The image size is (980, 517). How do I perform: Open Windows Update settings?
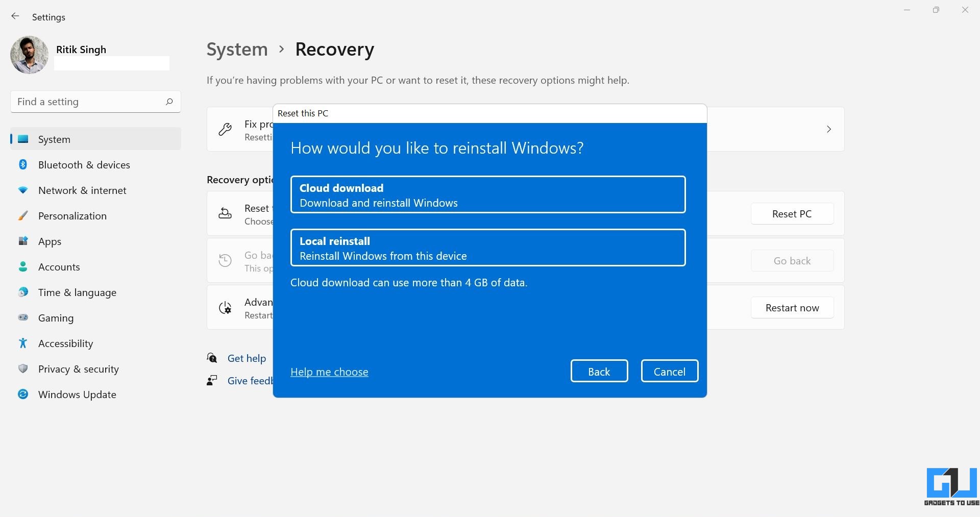(x=95, y=394)
